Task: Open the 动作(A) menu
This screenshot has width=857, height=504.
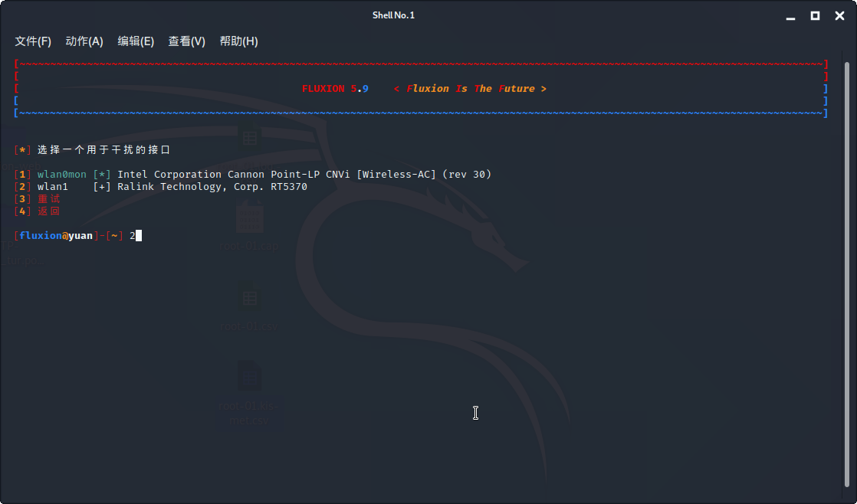Action: coord(84,41)
